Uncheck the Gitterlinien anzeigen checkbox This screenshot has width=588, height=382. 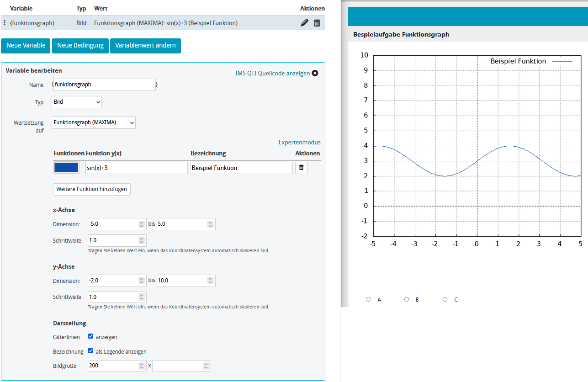pyautogui.click(x=90, y=337)
